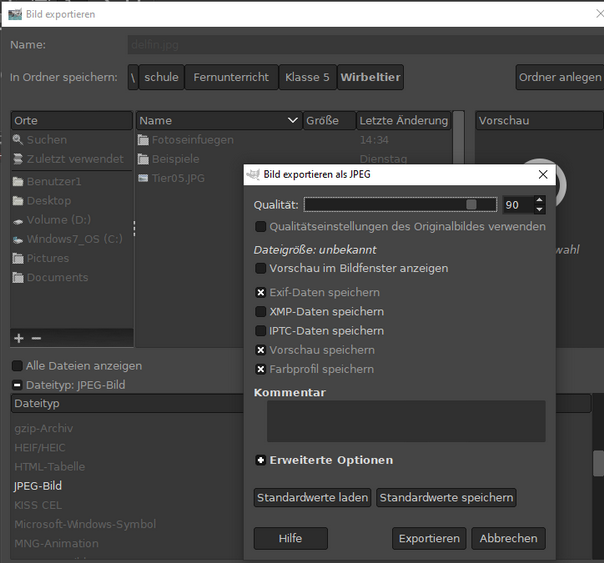Click the minus icon to remove bookmark
This screenshot has width=604, height=563.
point(36,339)
